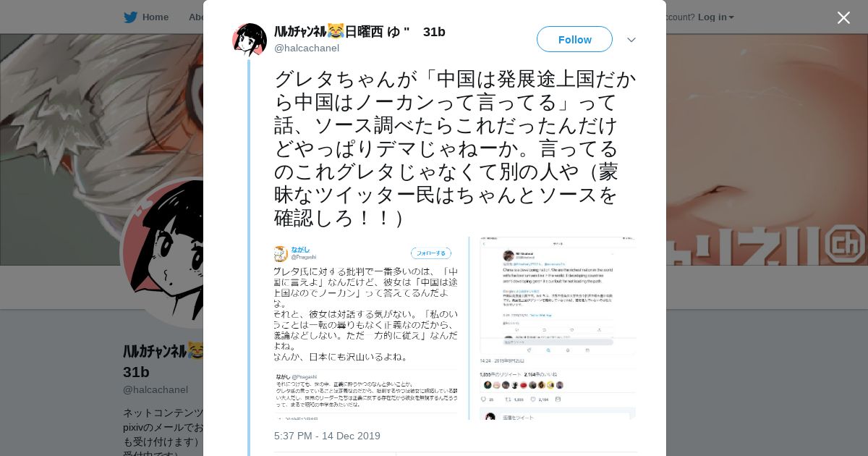868x456 pixels.
Task: Click @halcachanel handle under the profile name
Action: pyautogui.click(x=156, y=389)
